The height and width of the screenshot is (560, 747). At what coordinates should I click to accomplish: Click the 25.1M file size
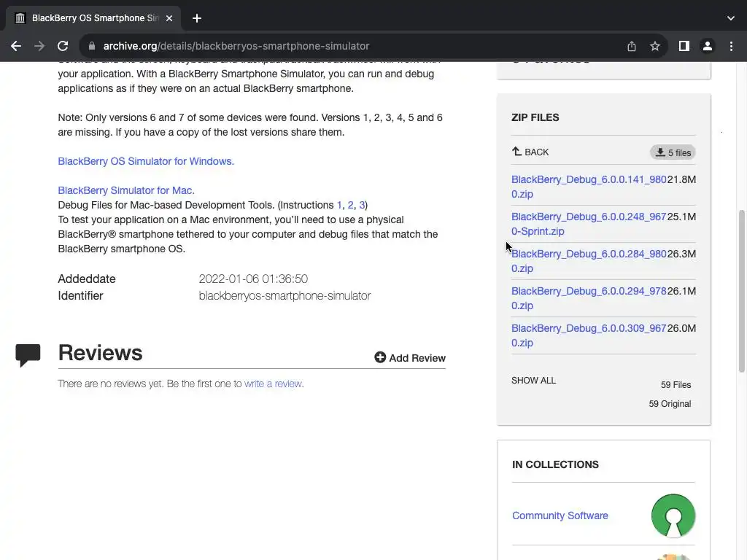click(x=682, y=217)
